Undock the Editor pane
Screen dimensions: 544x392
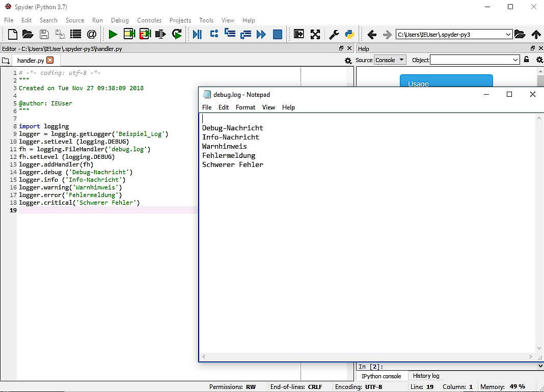click(x=341, y=48)
